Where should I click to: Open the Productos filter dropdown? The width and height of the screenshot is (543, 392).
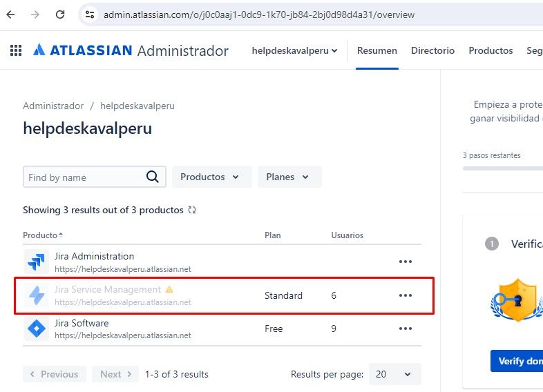click(x=212, y=177)
